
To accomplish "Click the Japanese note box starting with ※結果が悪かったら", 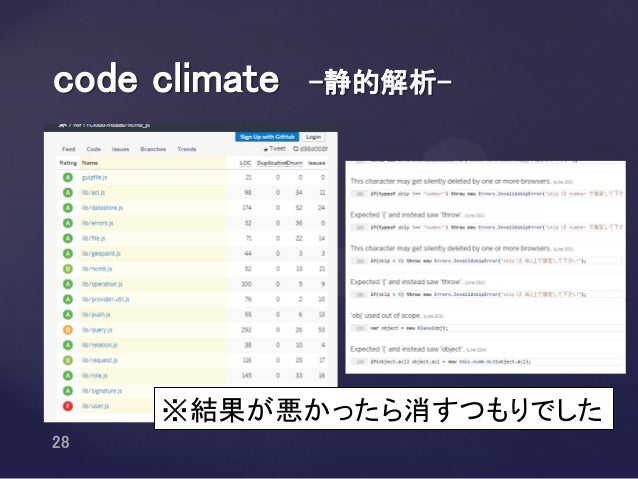I will tap(384, 409).
